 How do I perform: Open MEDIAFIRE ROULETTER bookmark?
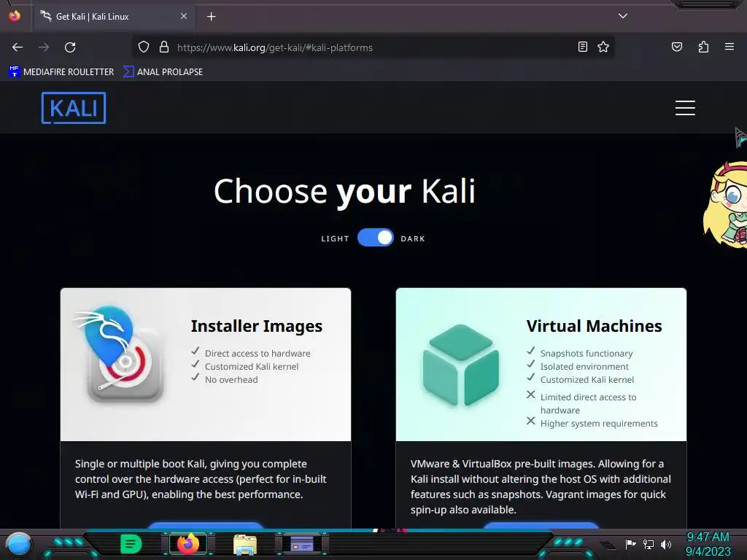pyautogui.click(x=61, y=71)
